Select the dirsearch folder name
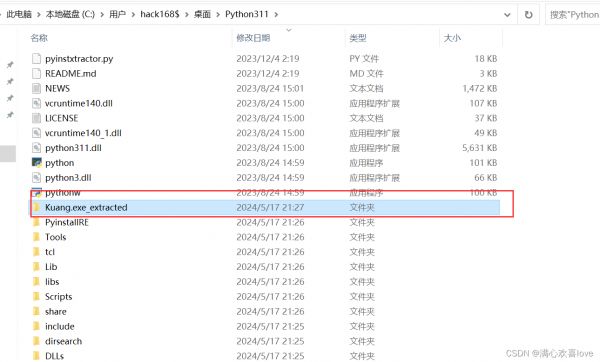The width and height of the screenshot is (600, 362). pos(64,341)
